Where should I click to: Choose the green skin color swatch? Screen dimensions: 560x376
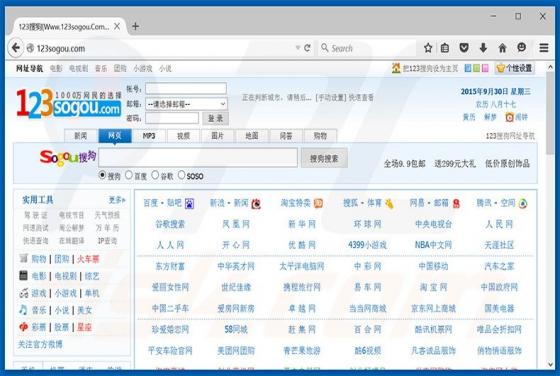476,68
